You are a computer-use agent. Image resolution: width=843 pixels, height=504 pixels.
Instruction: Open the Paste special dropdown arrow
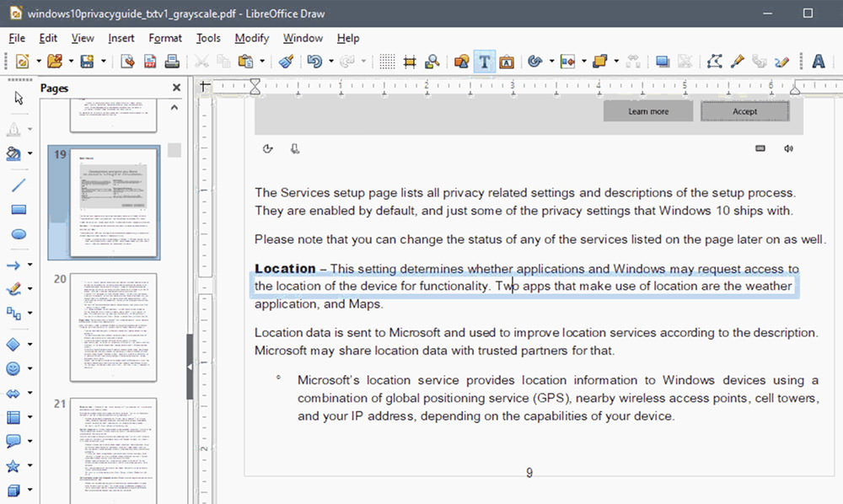tap(262, 62)
